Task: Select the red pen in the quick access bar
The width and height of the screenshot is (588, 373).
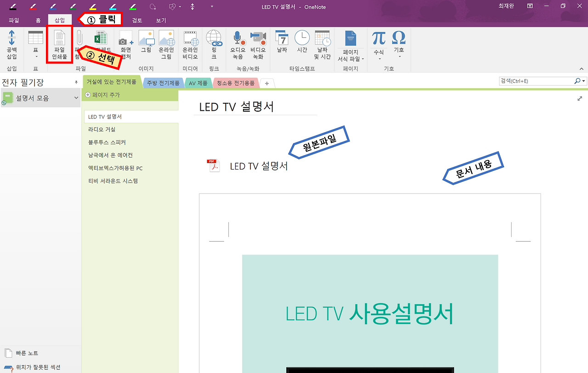Action: click(x=33, y=6)
